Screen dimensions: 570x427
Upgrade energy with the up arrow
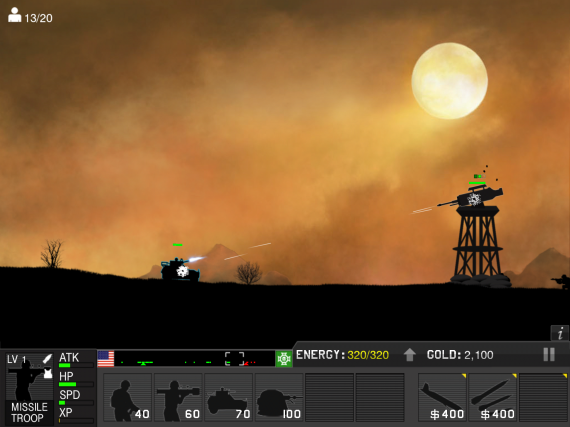pyautogui.click(x=410, y=355)
